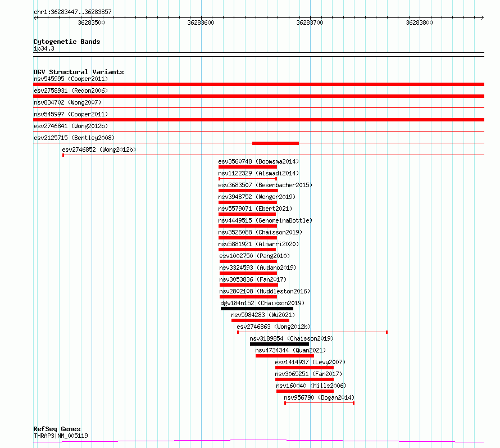Select esv1414937 (Levy2007) label
This screenshot has height=448, width=500.
[x=310, y=362]
